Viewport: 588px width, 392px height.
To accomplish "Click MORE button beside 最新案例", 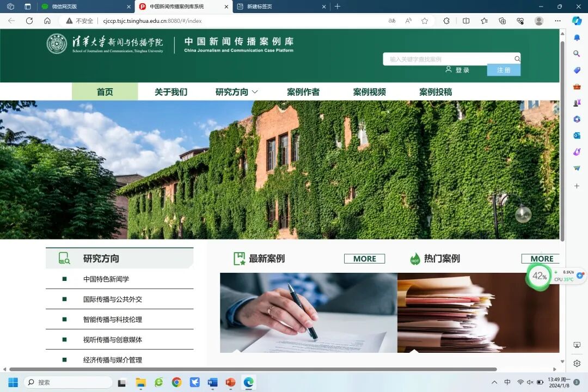I will coord(364,259).
